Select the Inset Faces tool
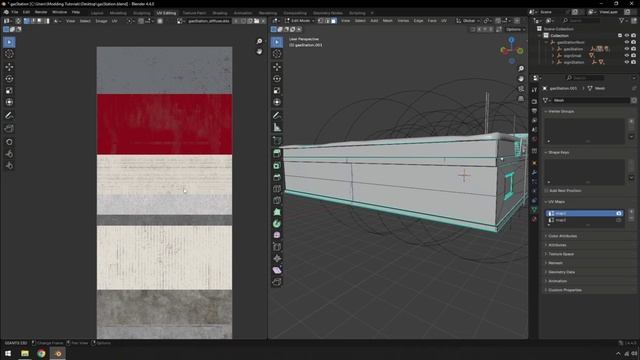This screenshot has height=360, width=640. pyautogui.click(x=277, y=166)
